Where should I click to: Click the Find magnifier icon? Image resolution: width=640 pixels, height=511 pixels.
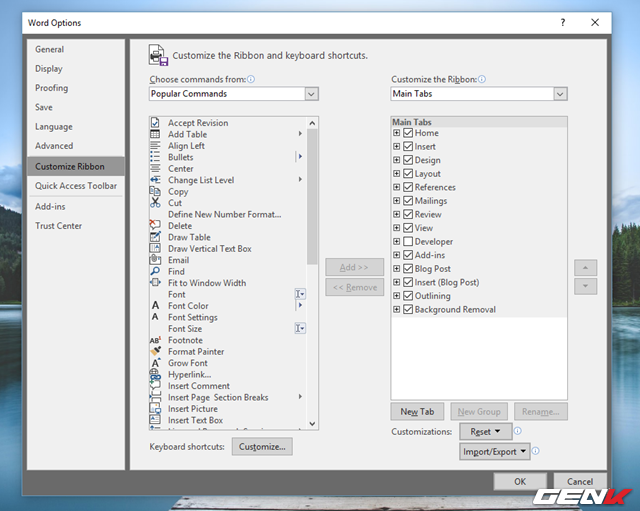coord(155,271)
